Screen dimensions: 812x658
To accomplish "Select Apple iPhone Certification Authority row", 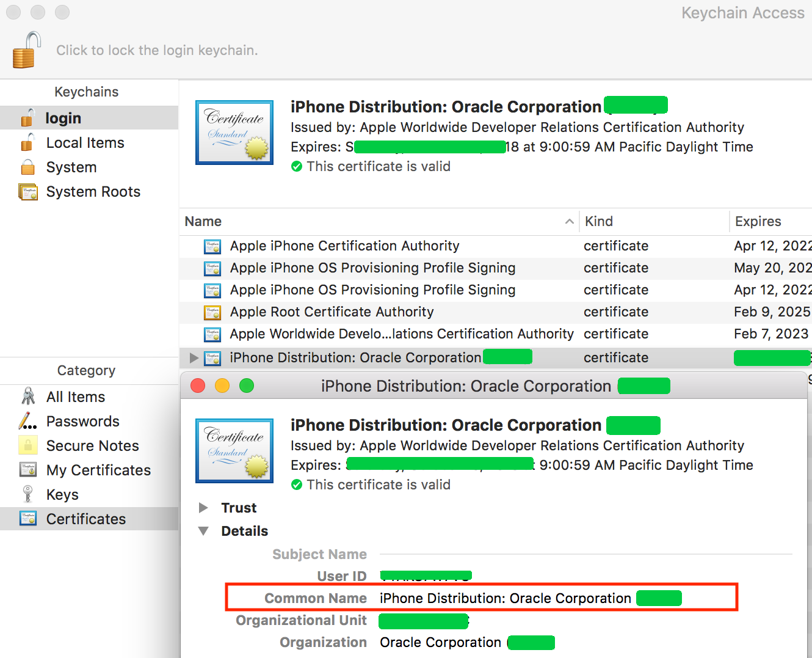I will coord(496,246).
